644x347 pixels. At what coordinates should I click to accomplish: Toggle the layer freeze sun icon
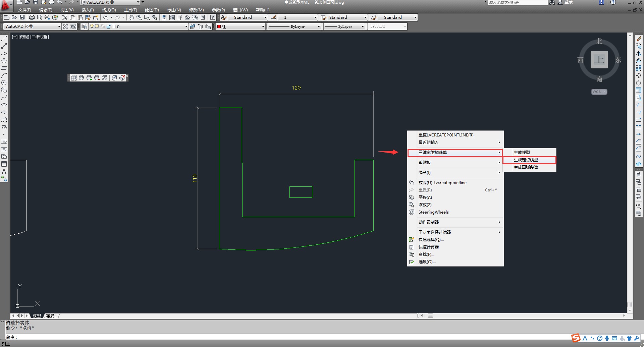click(x=97, y=26)
